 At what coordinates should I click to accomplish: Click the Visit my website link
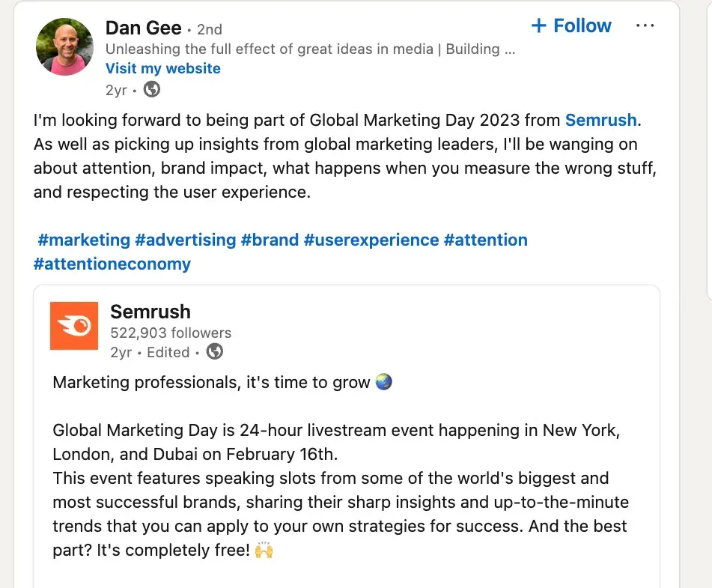click(162, 69)
